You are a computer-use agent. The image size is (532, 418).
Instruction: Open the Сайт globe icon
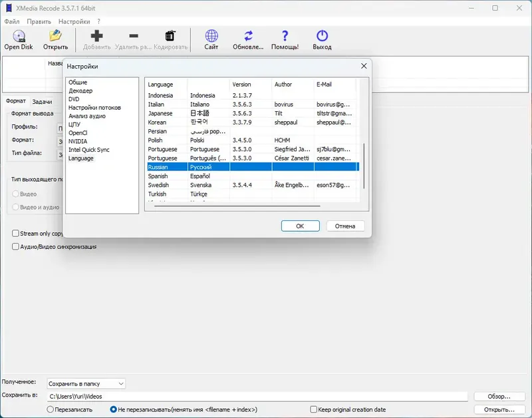coord(211,36)
